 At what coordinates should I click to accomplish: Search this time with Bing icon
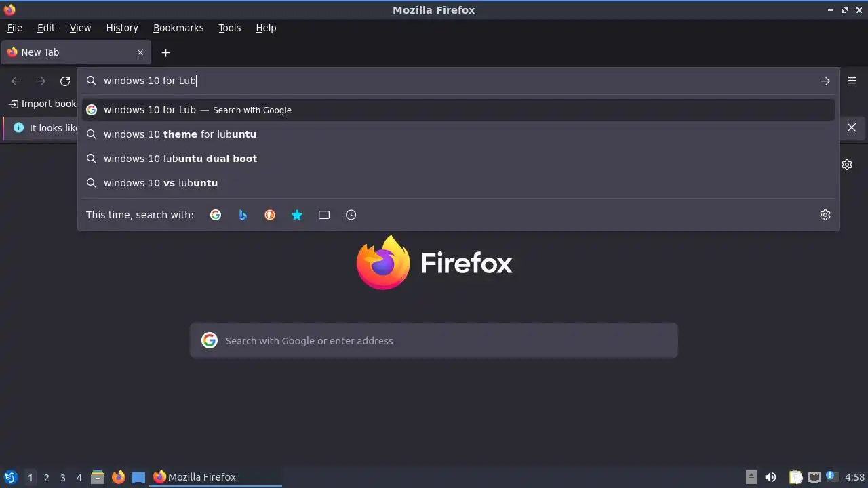[243, 215]
